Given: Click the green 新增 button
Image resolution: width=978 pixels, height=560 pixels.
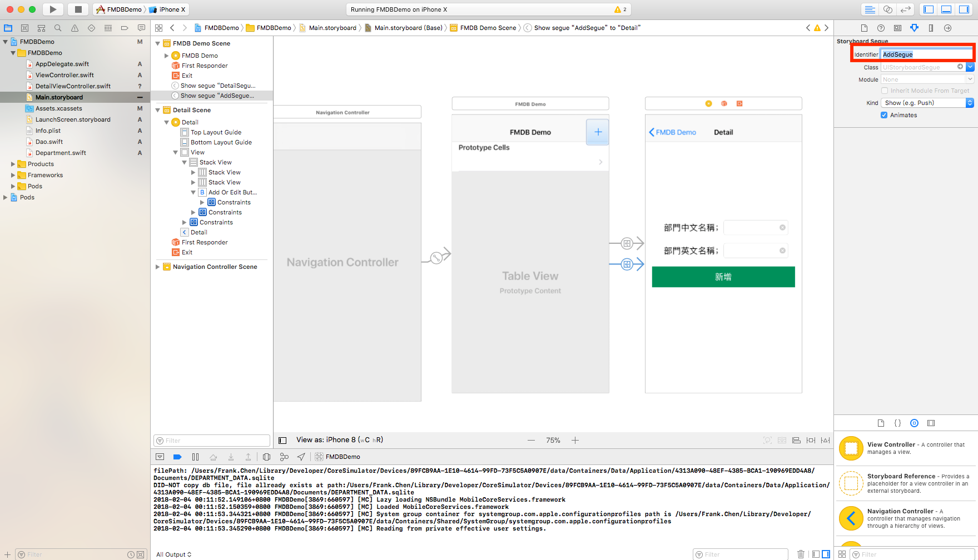Looking at the screenshot, I should (x=723, y=277).
